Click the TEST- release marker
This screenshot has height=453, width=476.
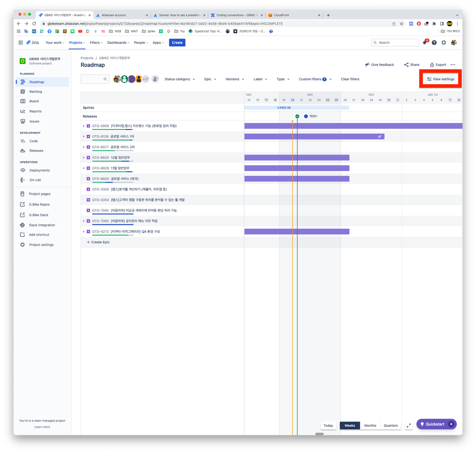[306, 116]
